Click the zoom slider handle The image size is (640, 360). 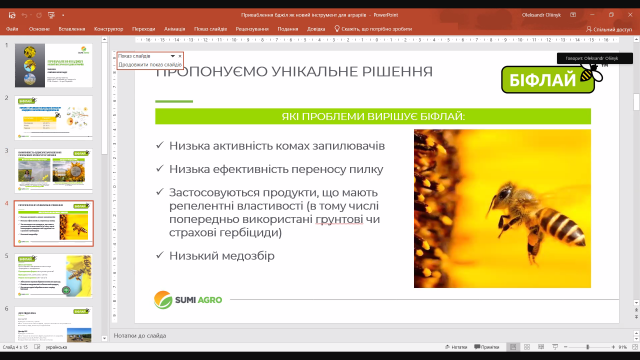click(x=588, y=347)
